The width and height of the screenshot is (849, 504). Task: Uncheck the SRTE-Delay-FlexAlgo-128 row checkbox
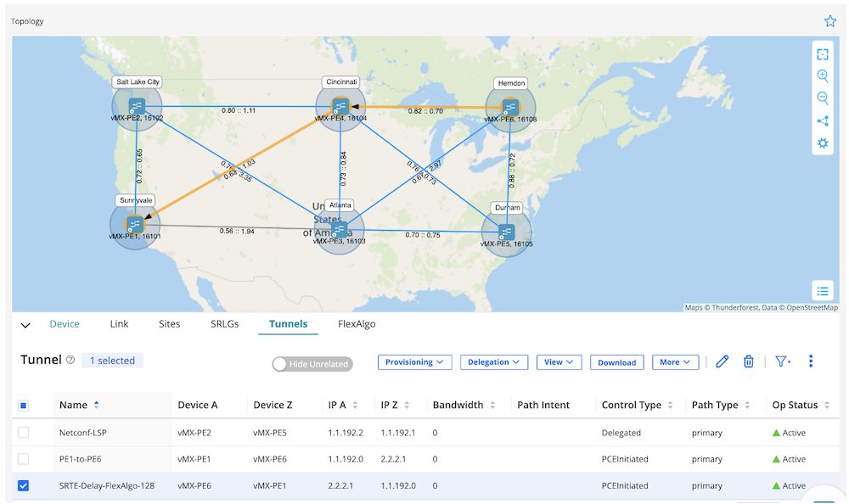pyautogui.click(x=23, y=485)
